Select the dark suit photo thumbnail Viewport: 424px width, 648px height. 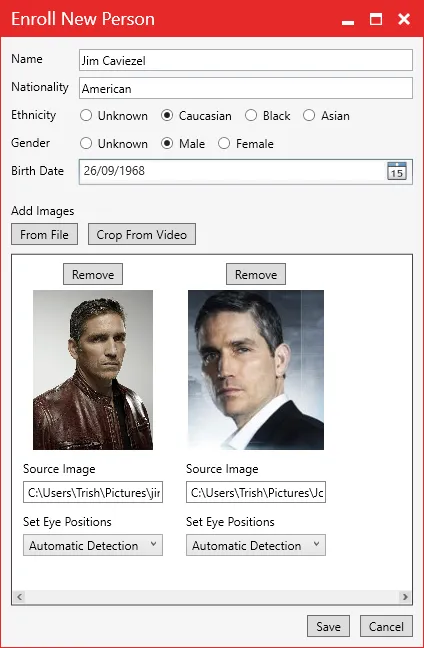256,370
